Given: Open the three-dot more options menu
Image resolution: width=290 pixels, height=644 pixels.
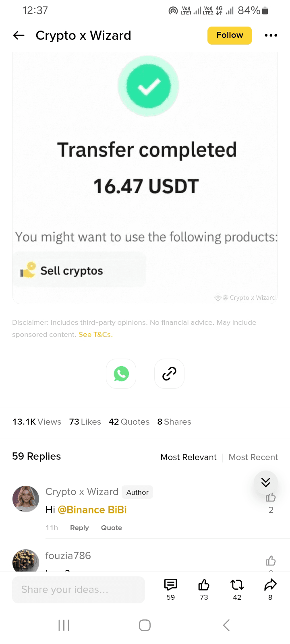Looking at the screenshot, I should click(271, 35).
